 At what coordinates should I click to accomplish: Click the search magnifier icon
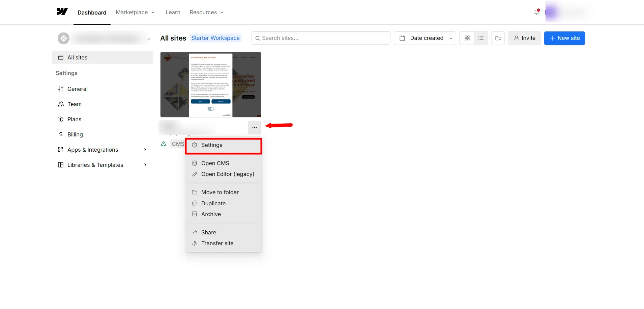pos(258,38)
